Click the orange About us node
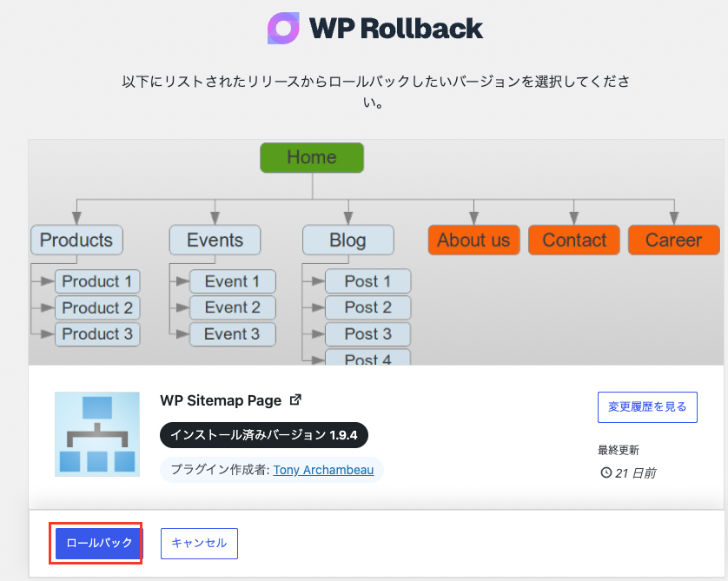 point(473,240)
